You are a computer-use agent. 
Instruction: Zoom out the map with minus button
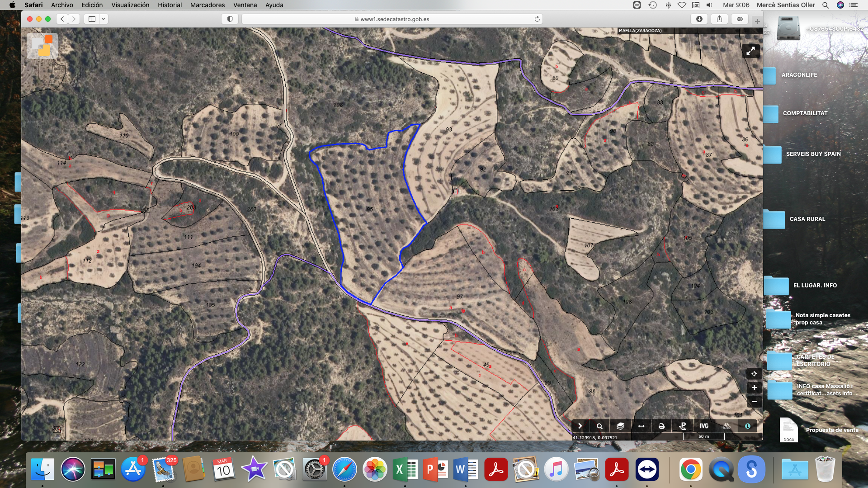pos(754,401)
